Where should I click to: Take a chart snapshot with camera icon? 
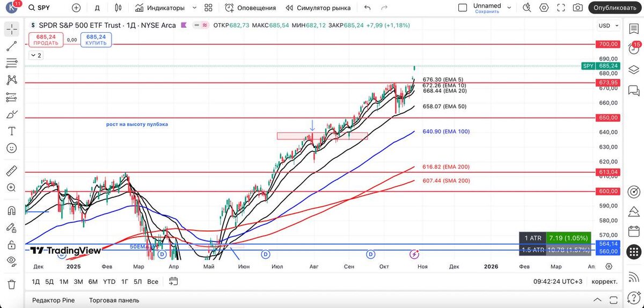(577, 8)
